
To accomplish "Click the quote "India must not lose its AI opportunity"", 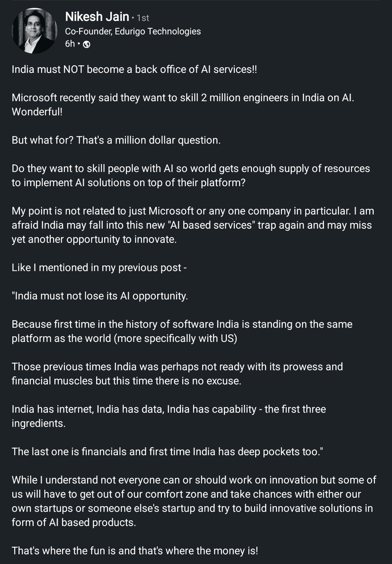I will coord(99,296).
